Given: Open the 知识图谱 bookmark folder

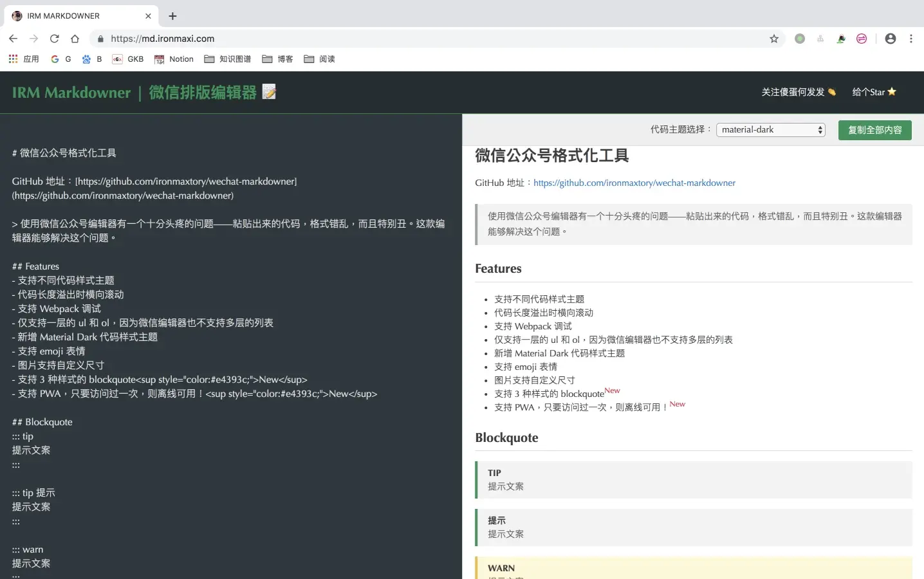Looking at the screenshot, I should 227,59.
